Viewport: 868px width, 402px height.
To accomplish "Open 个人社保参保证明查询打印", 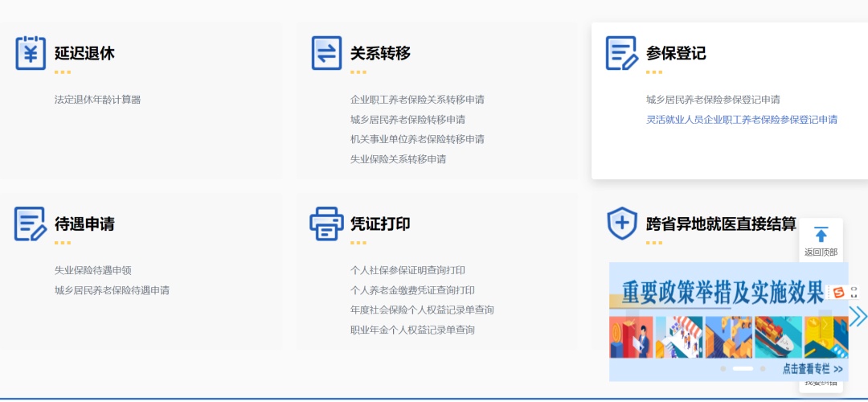I will click(408, 271).
